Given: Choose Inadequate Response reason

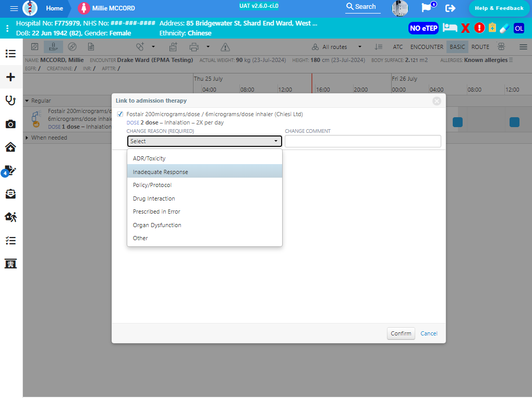Looking at the screenshot, I should [x=204, y=171].
